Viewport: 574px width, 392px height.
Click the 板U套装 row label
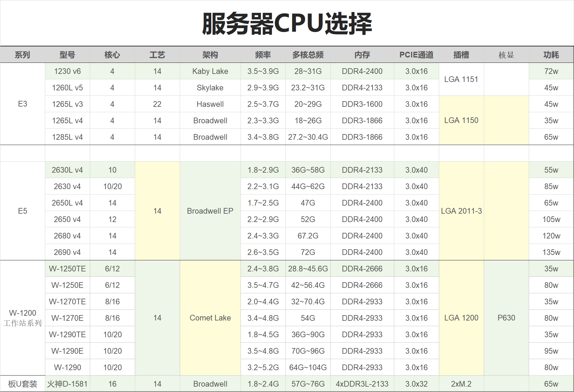pos(22,384)
